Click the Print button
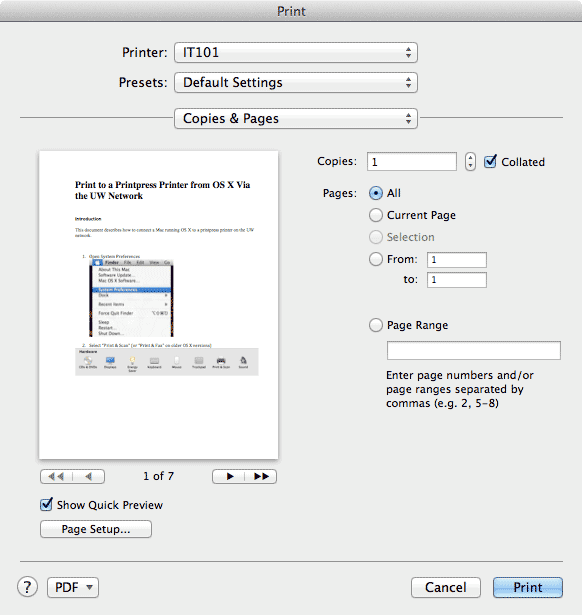Image resolution: width=582 pixels, height=615 pixels. coord(528,587)
